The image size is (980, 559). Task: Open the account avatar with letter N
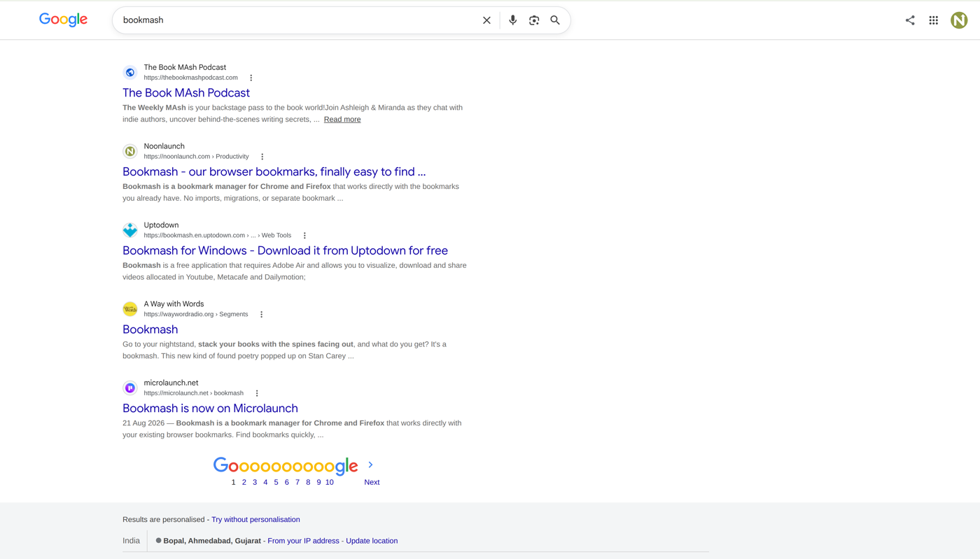(x=959, y=20)
